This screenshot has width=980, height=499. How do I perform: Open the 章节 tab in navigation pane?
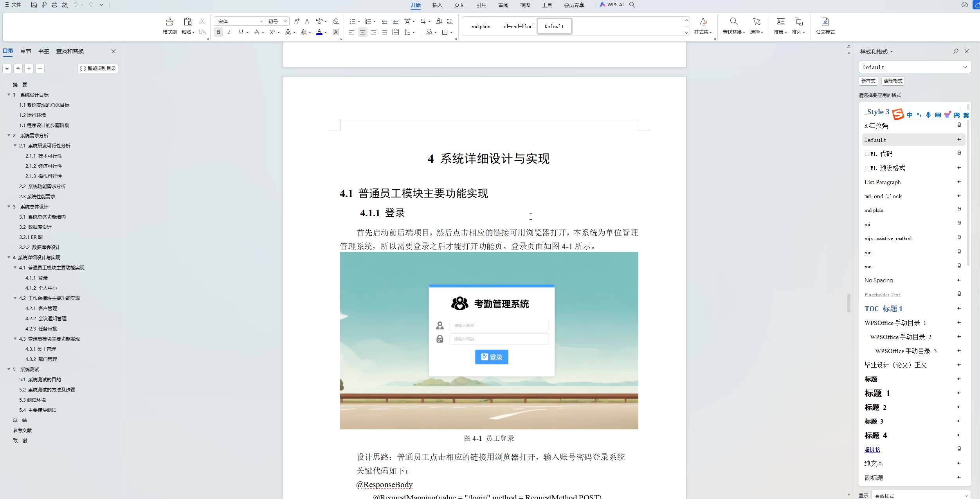click(26, 51)
